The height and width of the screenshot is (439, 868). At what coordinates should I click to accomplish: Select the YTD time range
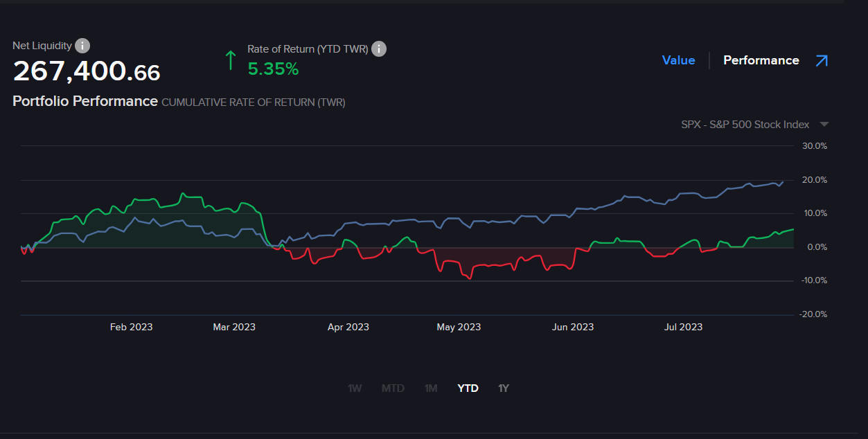[468, 388]
